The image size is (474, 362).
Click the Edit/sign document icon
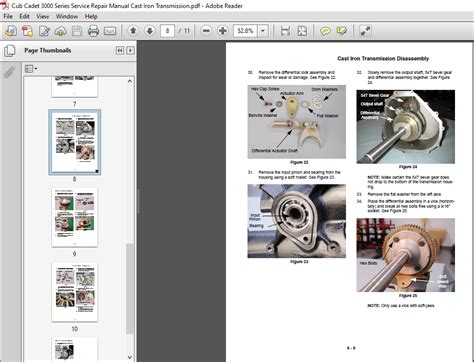(44, 31)
